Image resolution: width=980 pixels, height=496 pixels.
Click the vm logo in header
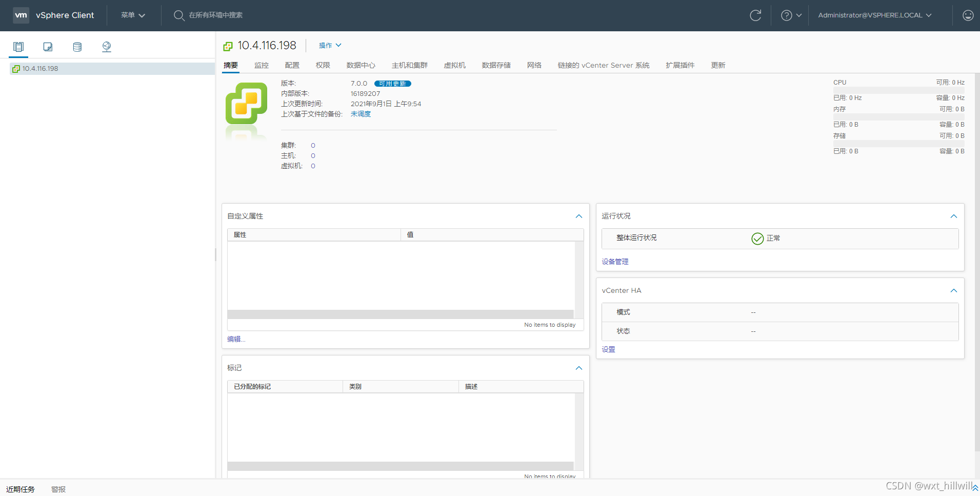coord(21,15)
